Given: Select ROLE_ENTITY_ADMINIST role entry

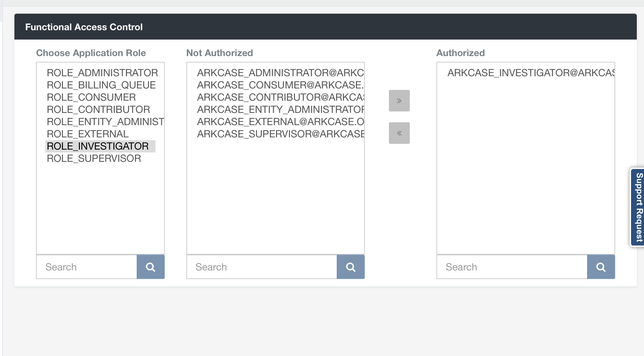Looking at the screenshot, I should (x=105, y=122).
